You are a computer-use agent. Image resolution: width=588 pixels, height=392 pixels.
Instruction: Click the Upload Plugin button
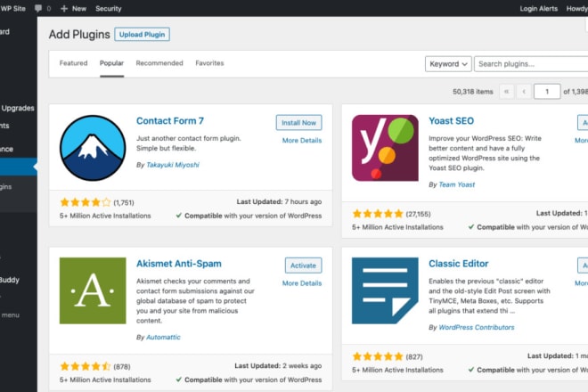point(143,35)
